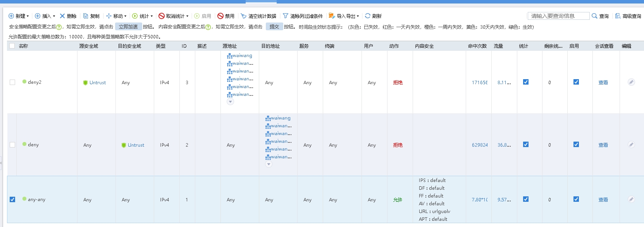Edit the any-any policy pencil icon
The image size is (644, 227).
(631, 199)
